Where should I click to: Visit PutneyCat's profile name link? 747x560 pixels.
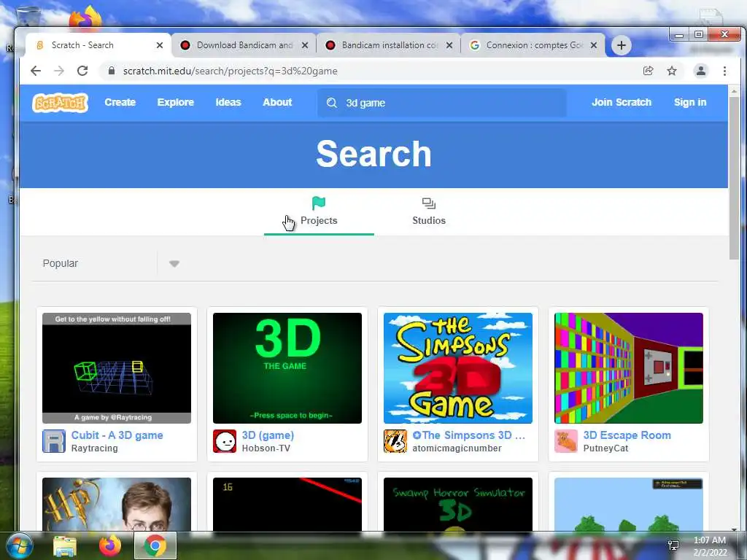[x=605, y=448]
